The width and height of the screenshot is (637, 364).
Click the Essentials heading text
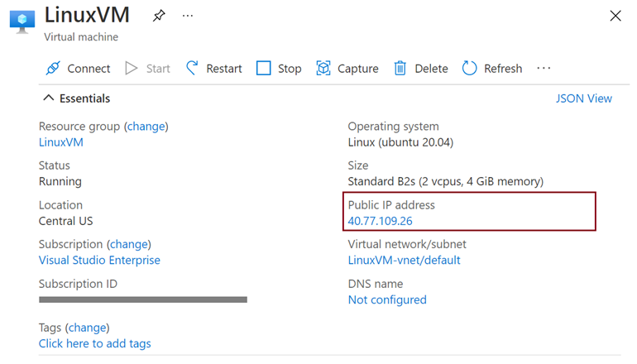click(85, 98)
